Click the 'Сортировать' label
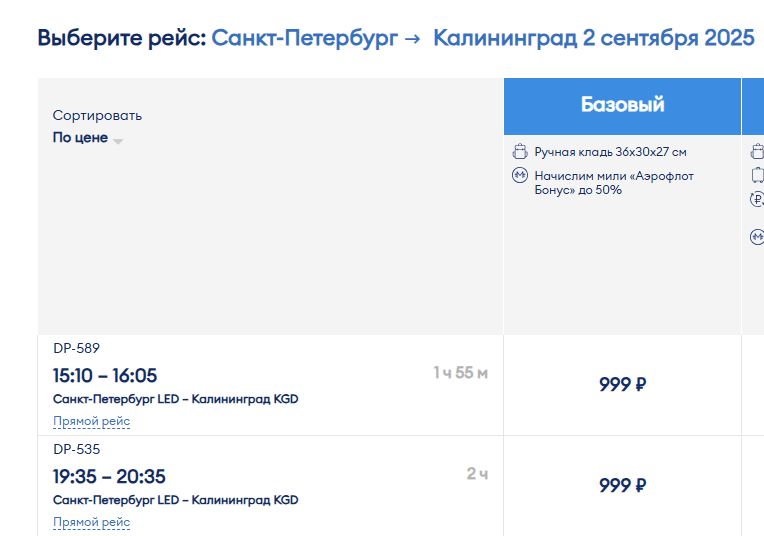The height and width of the screenshot is (536, 764). (97, 115)
